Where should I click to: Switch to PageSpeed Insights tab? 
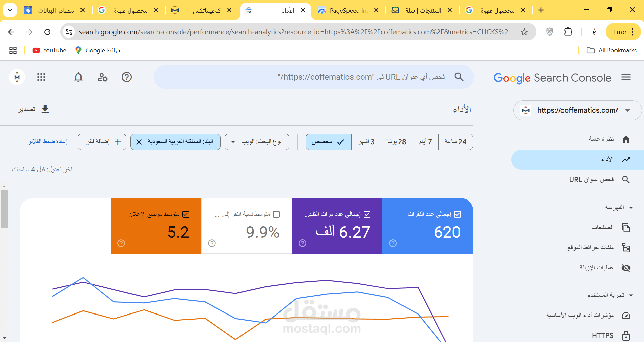click(x=348, y=10)
